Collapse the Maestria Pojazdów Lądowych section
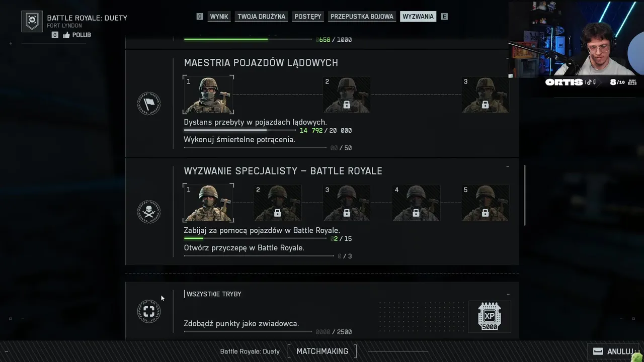The width and height of the screenshot is (644, 362). tap(508, 58)
